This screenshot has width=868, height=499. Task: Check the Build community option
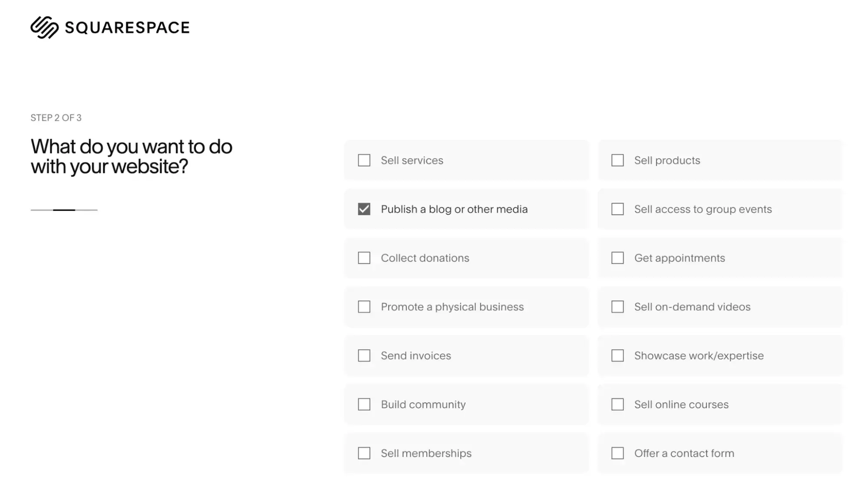(x=363, y=404)
